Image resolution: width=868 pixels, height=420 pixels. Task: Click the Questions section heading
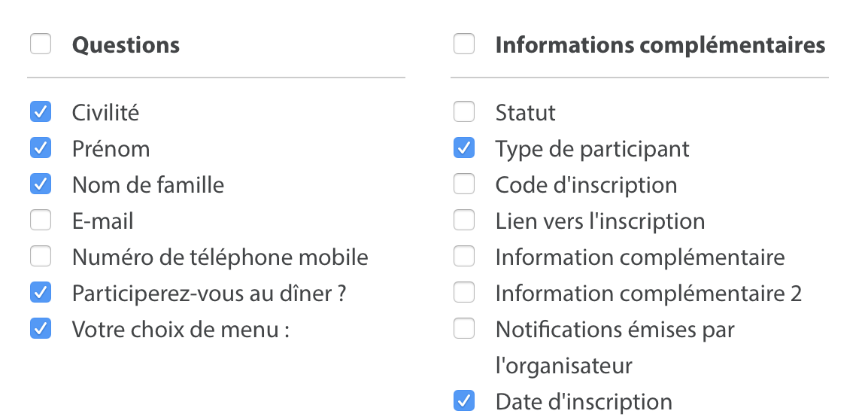click(126, 45)
